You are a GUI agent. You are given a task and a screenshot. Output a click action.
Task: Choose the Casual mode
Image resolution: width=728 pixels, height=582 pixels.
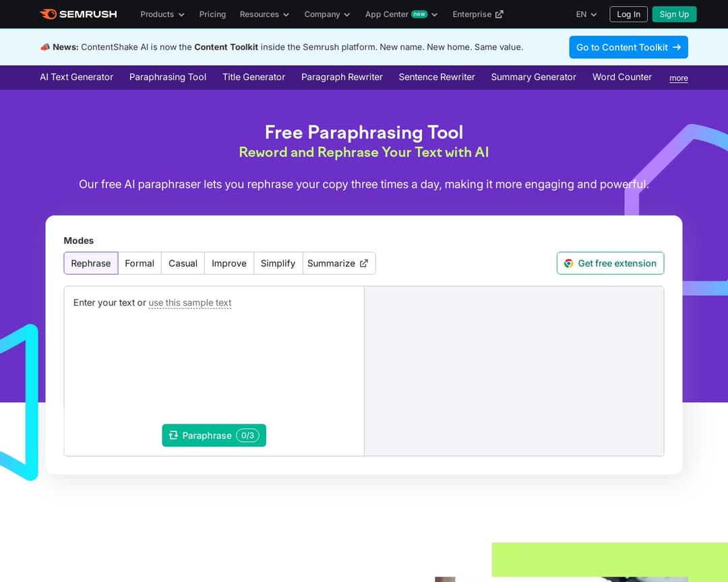coord(183,263)
